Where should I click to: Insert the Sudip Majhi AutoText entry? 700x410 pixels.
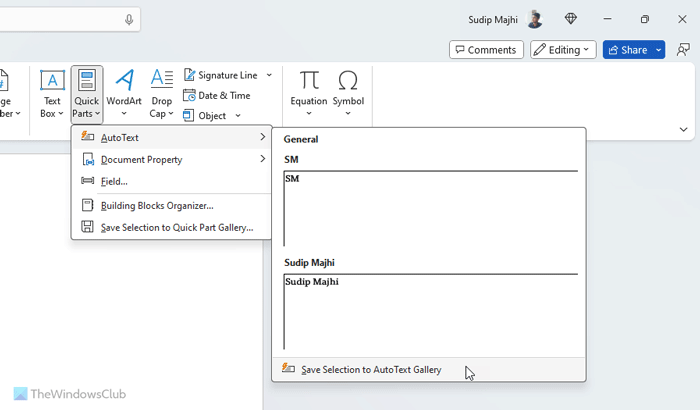tap(430, 310)
